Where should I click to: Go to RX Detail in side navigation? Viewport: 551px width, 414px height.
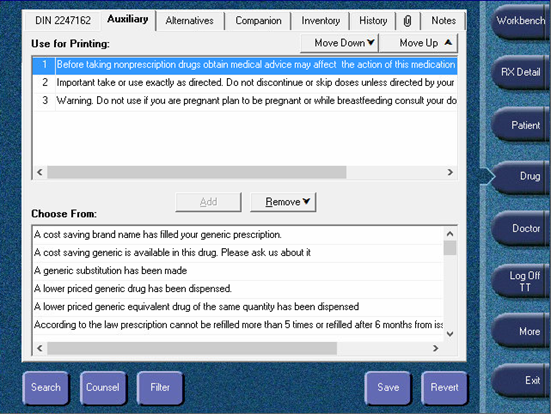(x=520, y=72)
